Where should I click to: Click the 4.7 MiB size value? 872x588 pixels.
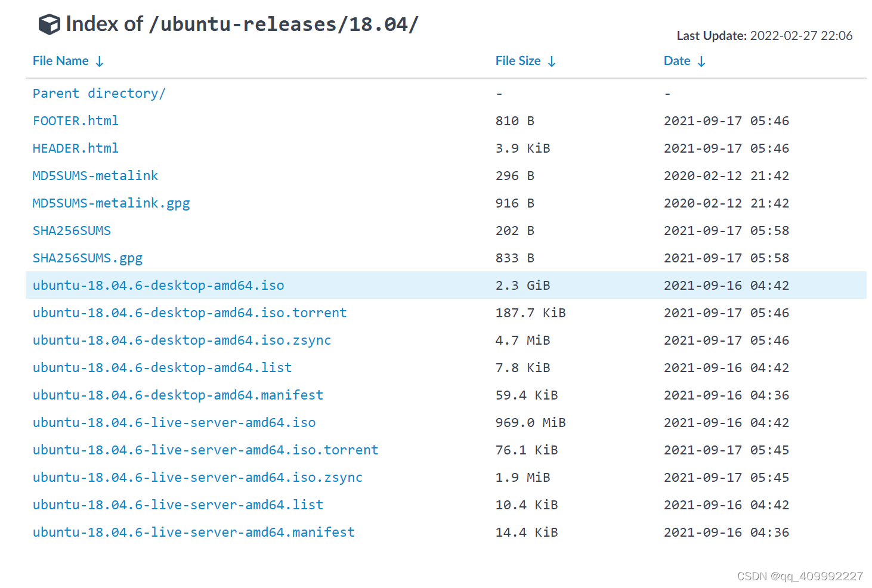click(523, 341)
